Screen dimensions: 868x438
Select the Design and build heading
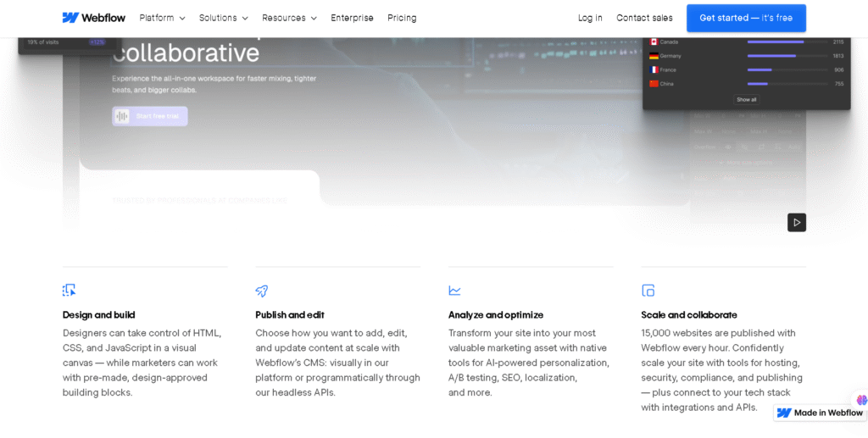coord(99,314)
